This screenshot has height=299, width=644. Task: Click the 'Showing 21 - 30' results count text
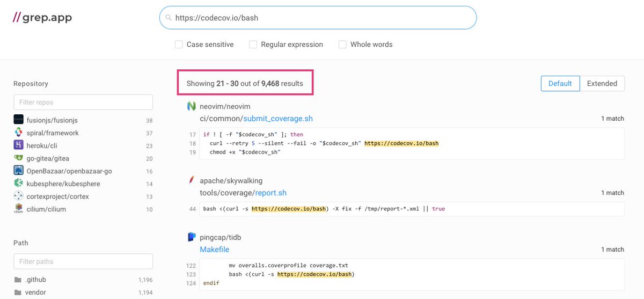click(x=245, y=83)
